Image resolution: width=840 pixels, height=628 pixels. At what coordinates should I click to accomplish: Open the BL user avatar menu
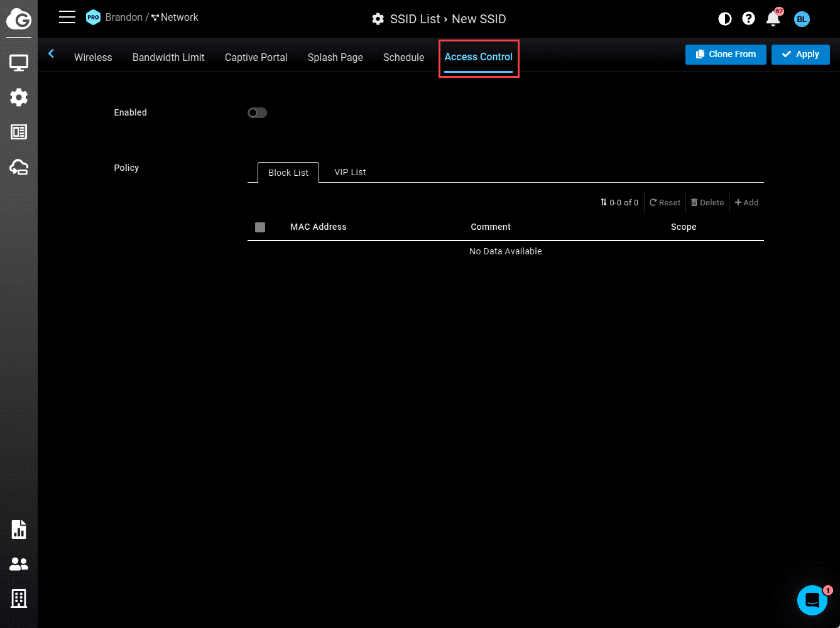pyautogui.click(x=802, y=19)
